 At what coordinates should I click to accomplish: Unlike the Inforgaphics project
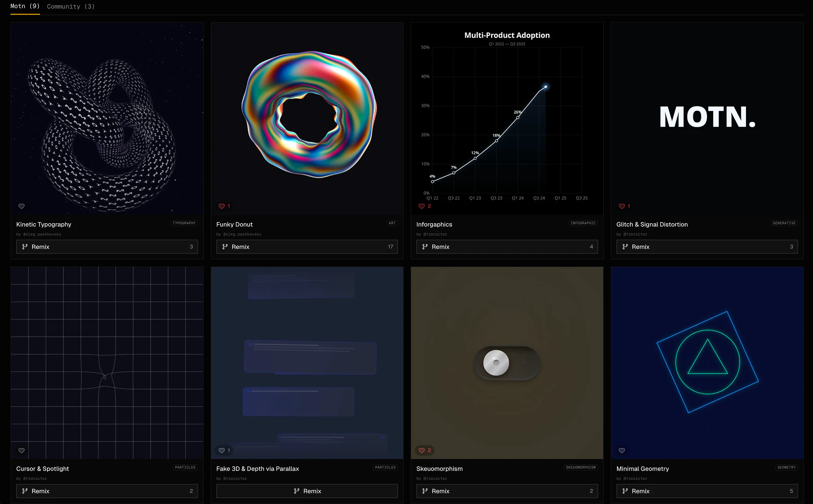click(x=422, y=206)
